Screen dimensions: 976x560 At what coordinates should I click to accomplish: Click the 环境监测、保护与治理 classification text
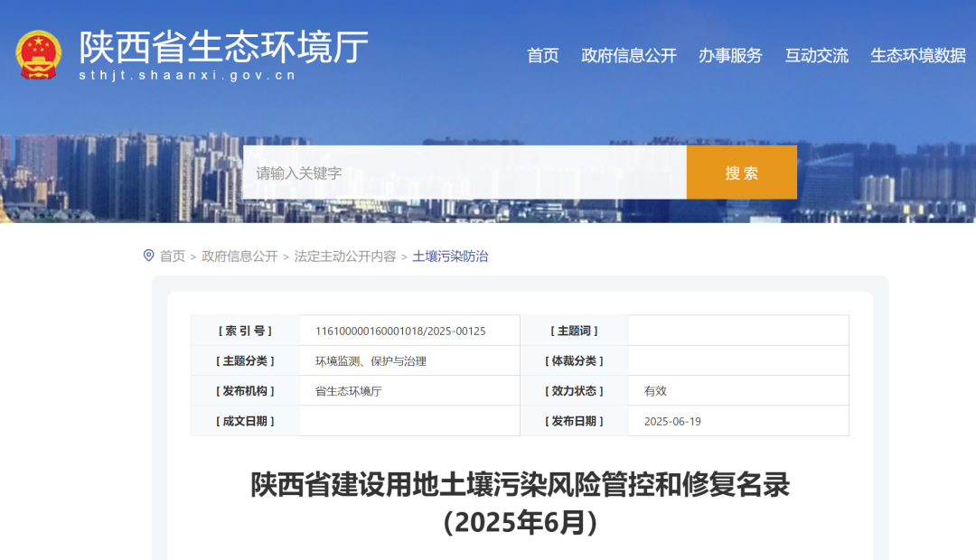(x=372, y=359)
